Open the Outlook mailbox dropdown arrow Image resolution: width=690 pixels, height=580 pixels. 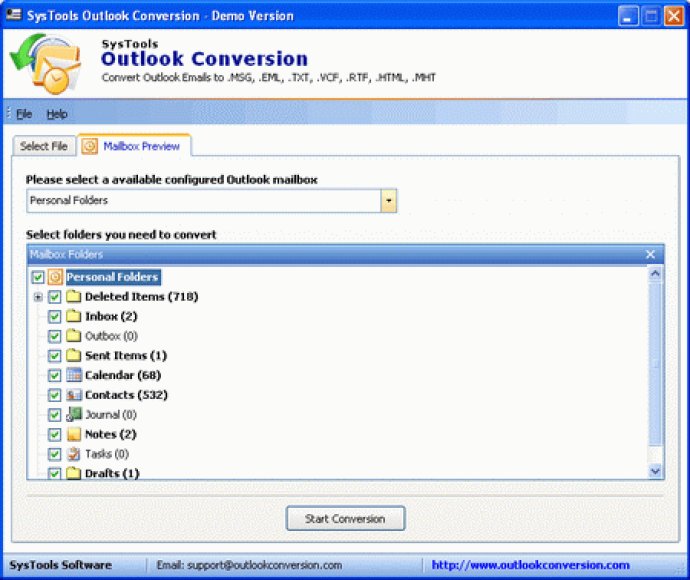[x=388, y=201]
